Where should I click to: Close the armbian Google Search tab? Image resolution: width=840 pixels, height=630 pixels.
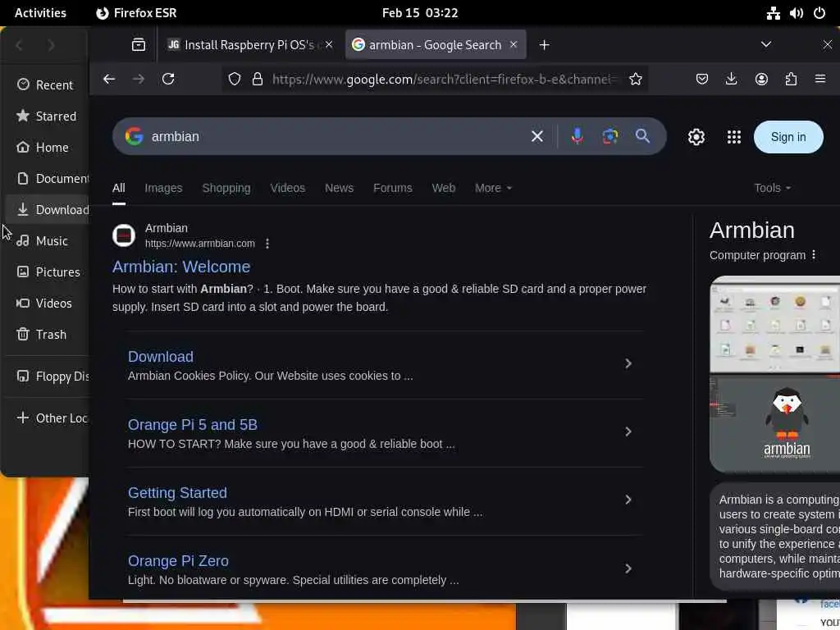tap(514, 44)
